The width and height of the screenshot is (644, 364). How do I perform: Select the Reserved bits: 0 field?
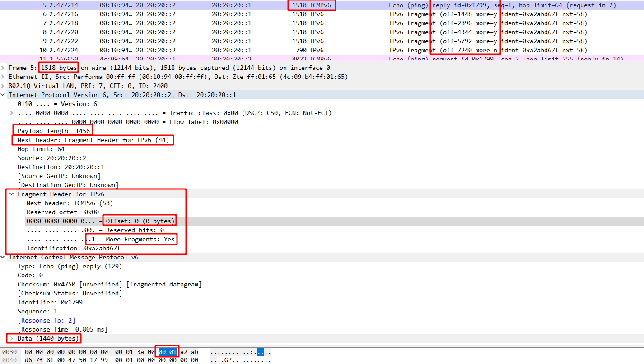(95, 230)
